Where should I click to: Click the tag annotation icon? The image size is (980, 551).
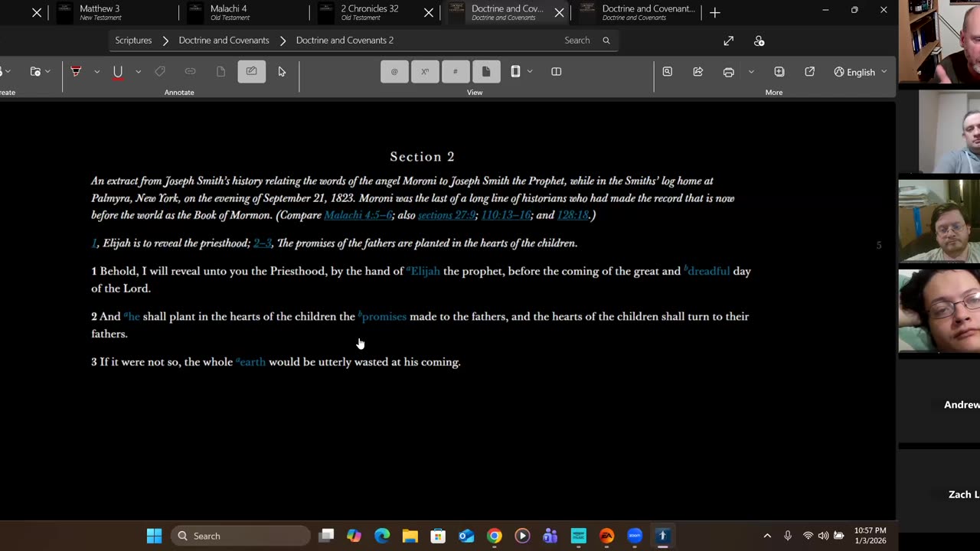160,71
